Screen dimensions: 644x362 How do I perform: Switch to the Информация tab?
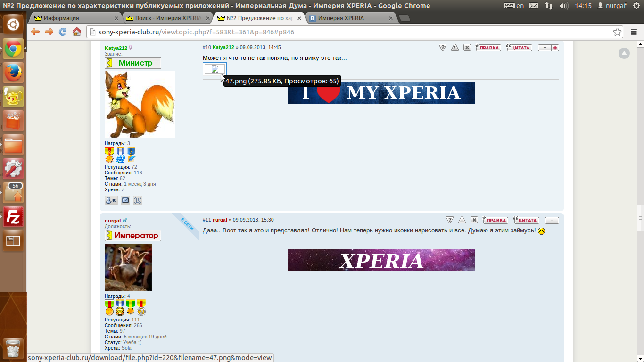[x=74, y=18]
